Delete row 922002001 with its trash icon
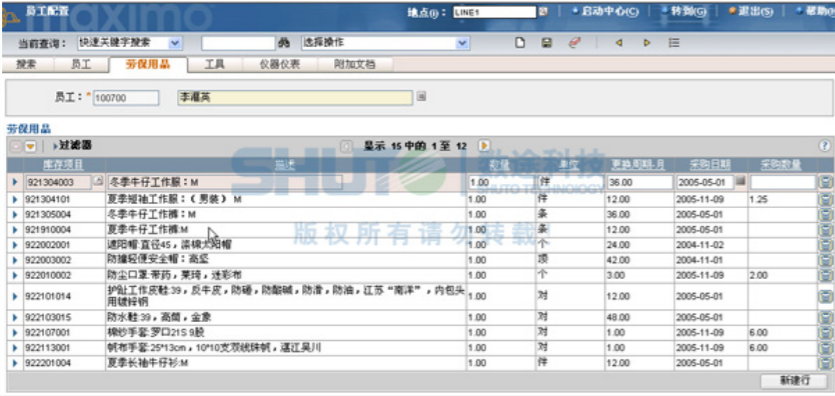 click(x=825, y=245)
